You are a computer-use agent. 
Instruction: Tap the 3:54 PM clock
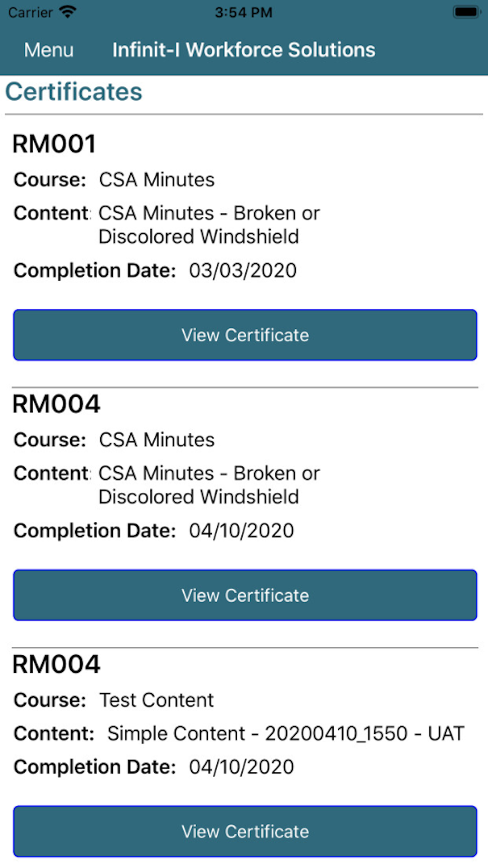click(x=244, y=12)
